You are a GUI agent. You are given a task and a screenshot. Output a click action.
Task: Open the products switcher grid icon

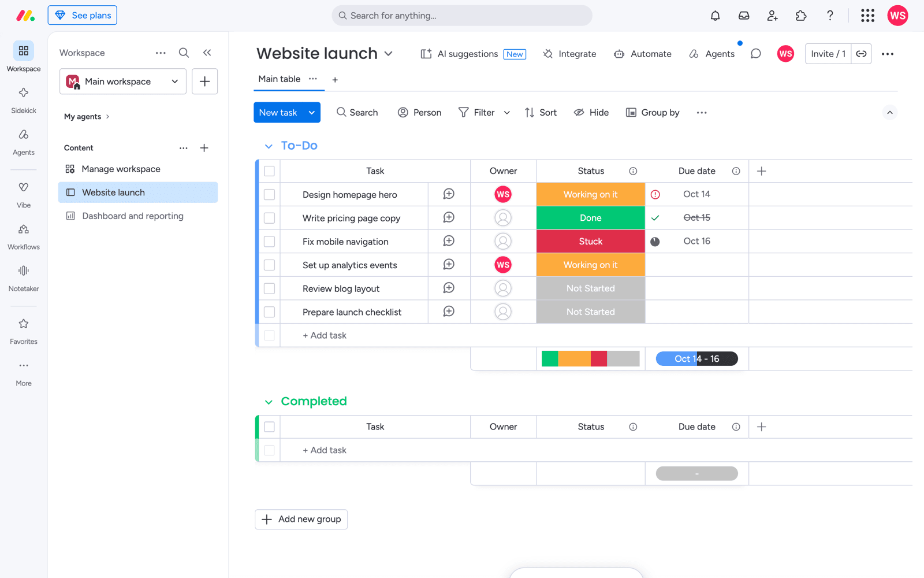[867, 16]
